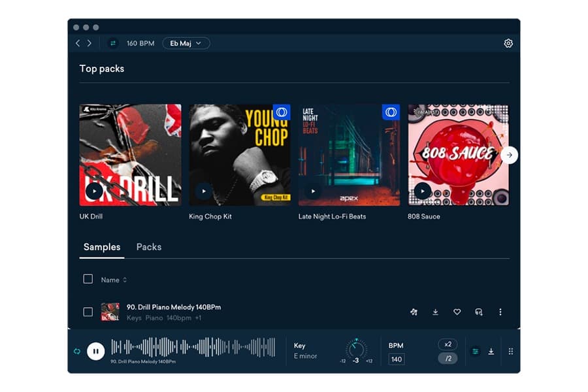Open the stems filter icon in the player

[x=475, y=351]
